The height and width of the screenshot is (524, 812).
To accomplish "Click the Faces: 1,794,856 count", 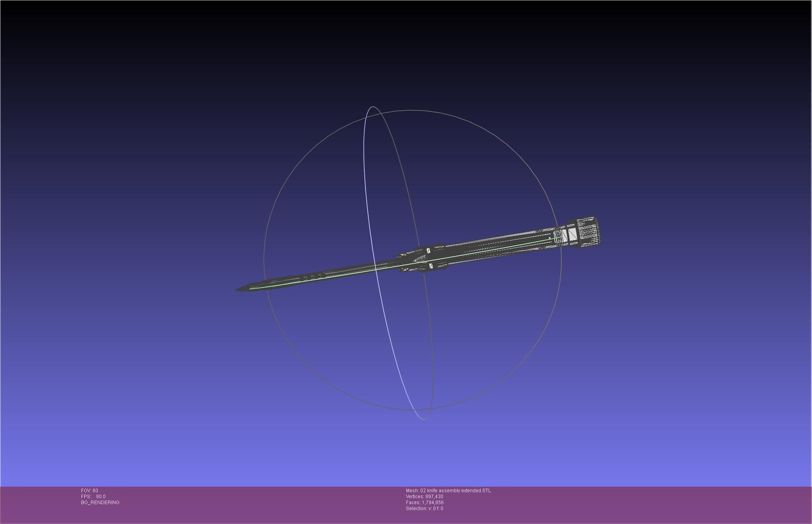I will pyautogui.click(x=425, y=503).
